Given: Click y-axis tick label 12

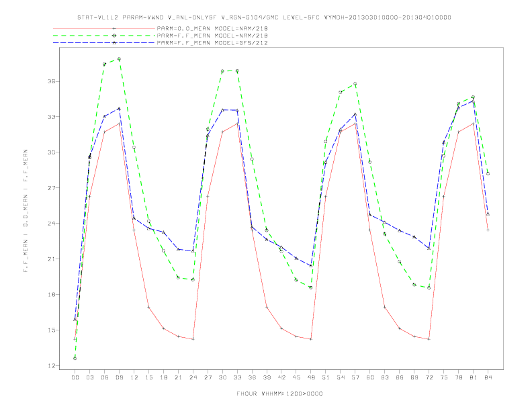Looking at the screenshot, I should click(x=52, y=366).
